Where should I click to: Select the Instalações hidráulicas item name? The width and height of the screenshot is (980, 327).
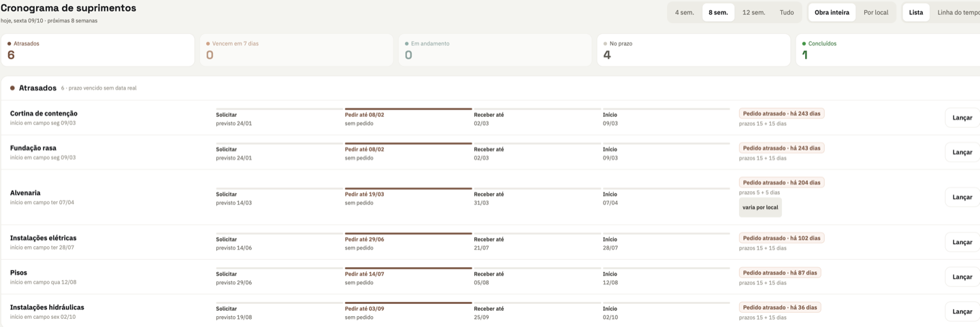pyautogui.click(x=47, y=307)
